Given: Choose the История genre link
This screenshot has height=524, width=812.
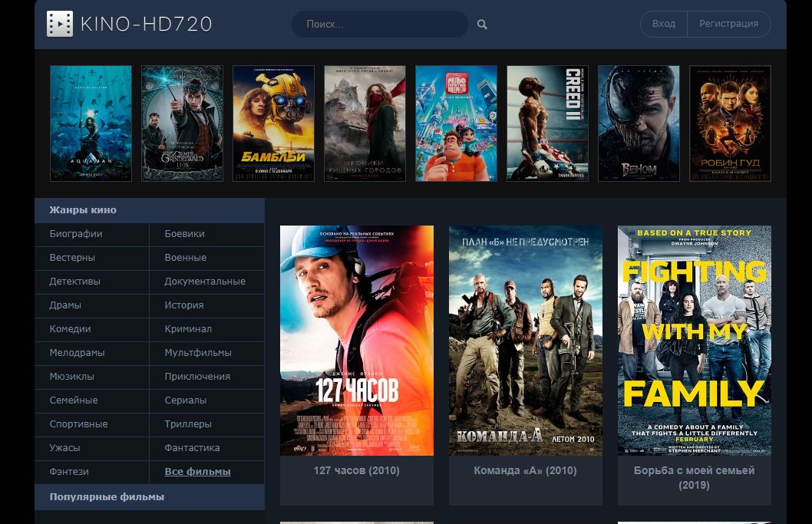Looking at the screenshot, I should click(184, 305).
